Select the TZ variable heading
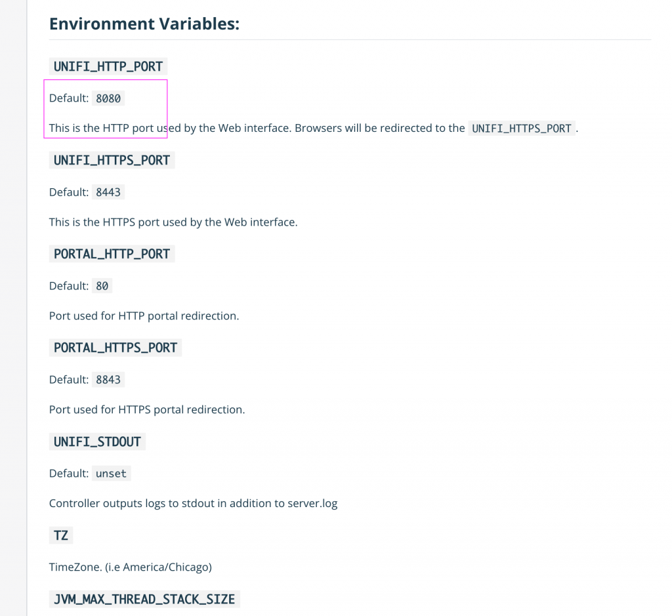The image size is (672, 616). tap(61, 535)
